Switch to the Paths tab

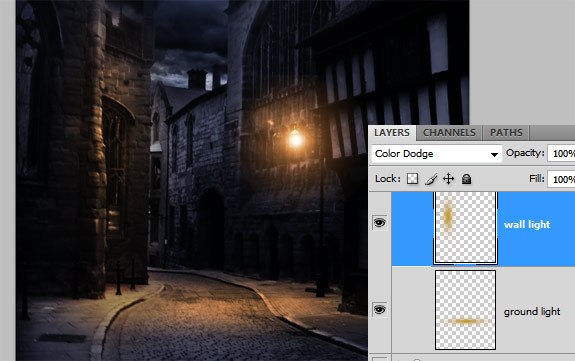(506, 132)
